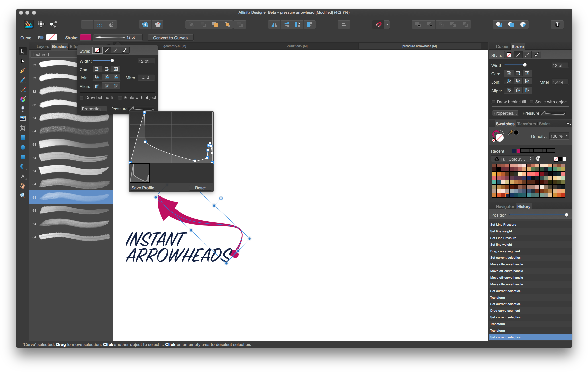Click the red snapping magnet icon

point(379,24)
